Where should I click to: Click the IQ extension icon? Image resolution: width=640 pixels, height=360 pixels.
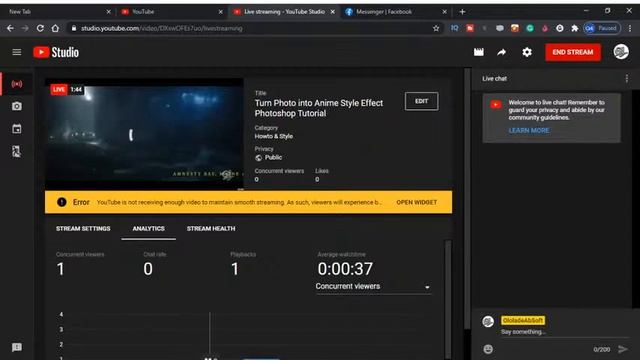pos(454,28)
